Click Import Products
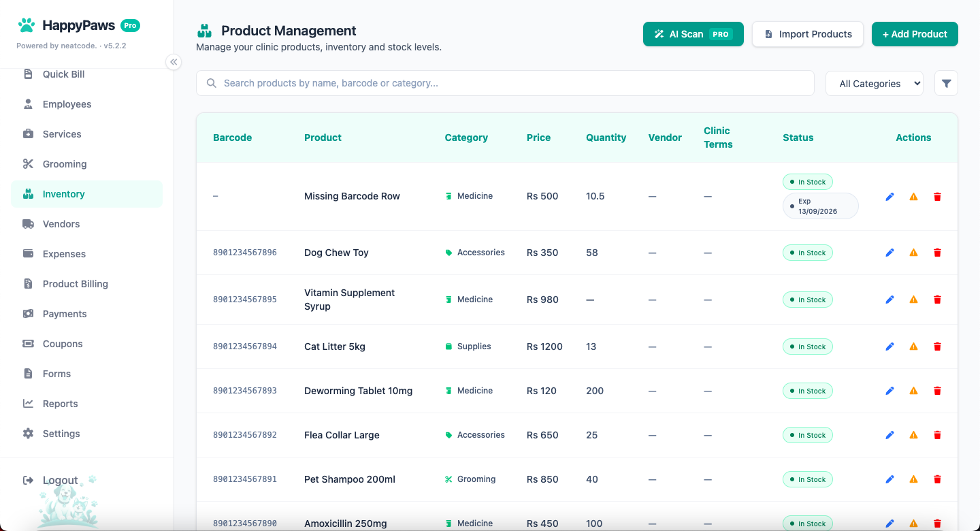The height and width of the screenshot is (531, 980). click(808, 34)
